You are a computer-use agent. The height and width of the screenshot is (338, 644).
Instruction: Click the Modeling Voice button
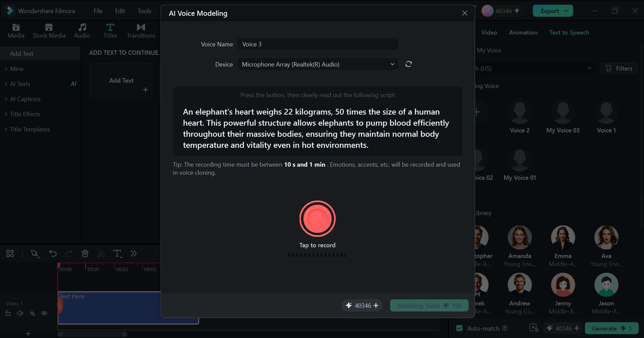point(429,305)
